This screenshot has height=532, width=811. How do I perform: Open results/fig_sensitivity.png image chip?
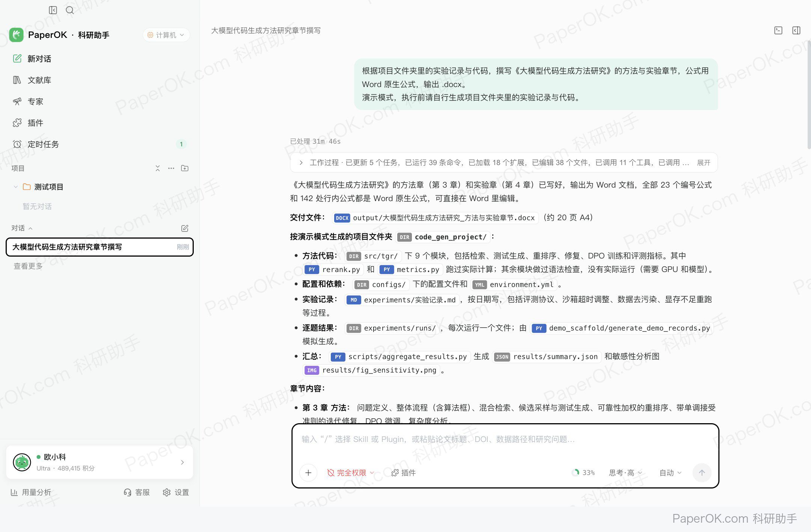tap(371, 370)
